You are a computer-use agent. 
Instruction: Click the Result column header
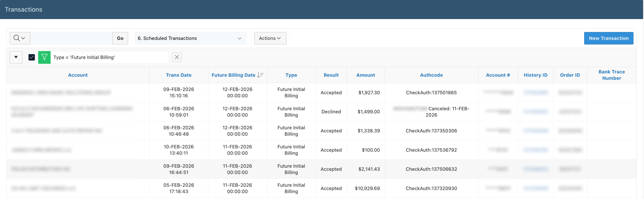[x=331, y=75]
